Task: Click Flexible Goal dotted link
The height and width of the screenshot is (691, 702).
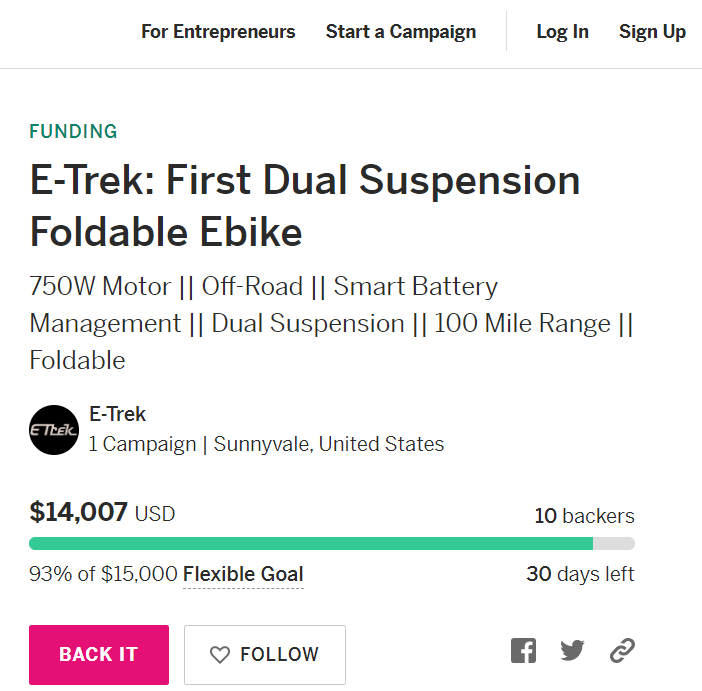Action: pyautogui.click(x=243, y=575)
